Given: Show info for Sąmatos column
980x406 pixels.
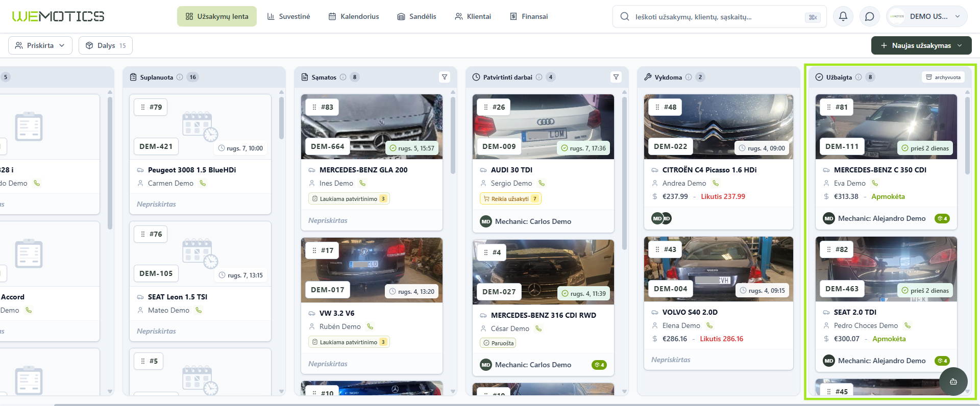Looking at the screenshot, I should (x=343, y=77).
